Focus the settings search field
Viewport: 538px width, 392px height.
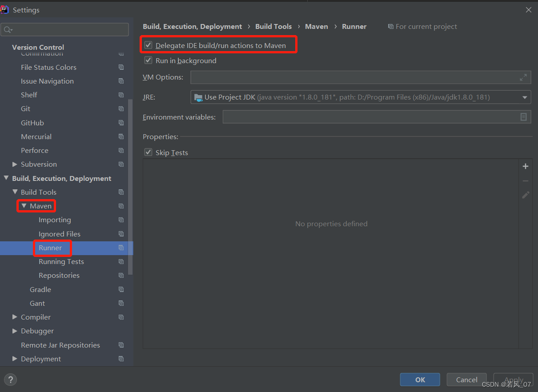pyautogui.click(x=65, y=30)
